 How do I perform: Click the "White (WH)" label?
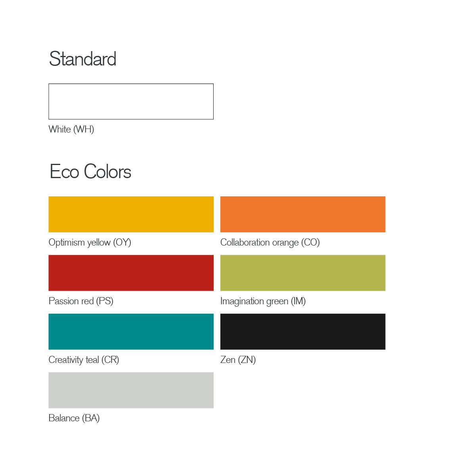(71, 129)
